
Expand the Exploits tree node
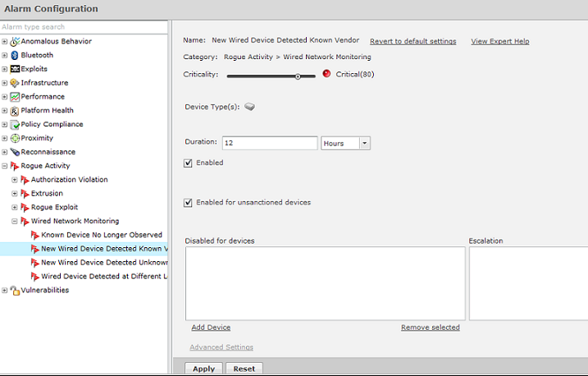coord(4,70)
